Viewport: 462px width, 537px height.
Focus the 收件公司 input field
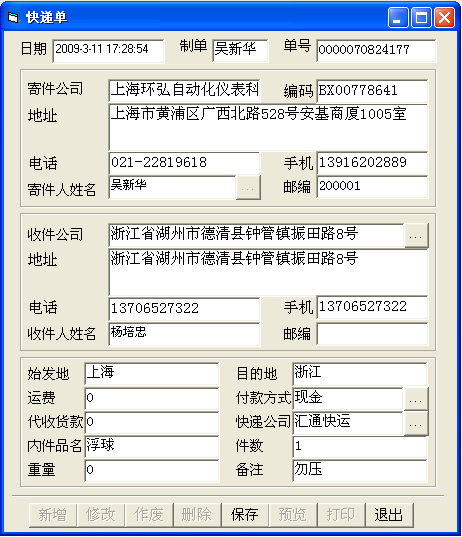256,235
